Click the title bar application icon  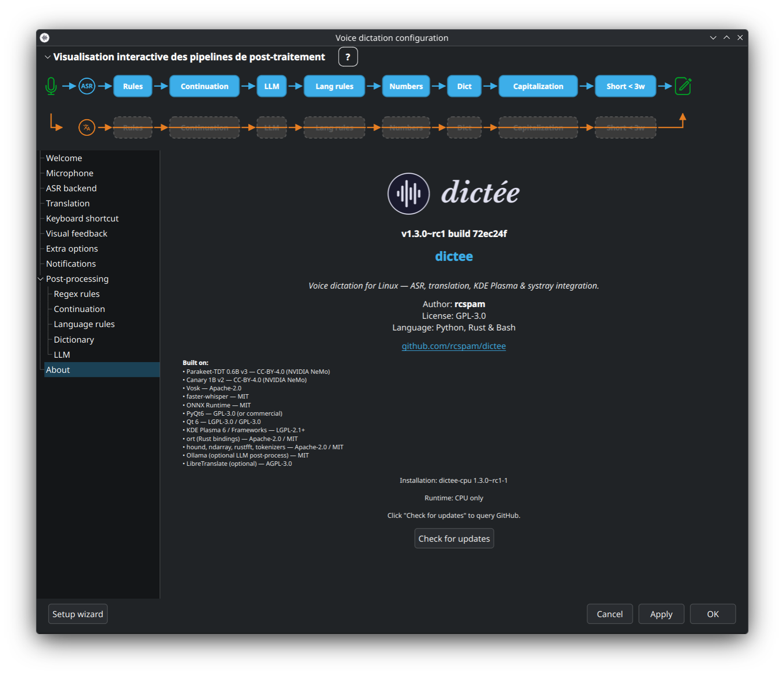[45, 37]
